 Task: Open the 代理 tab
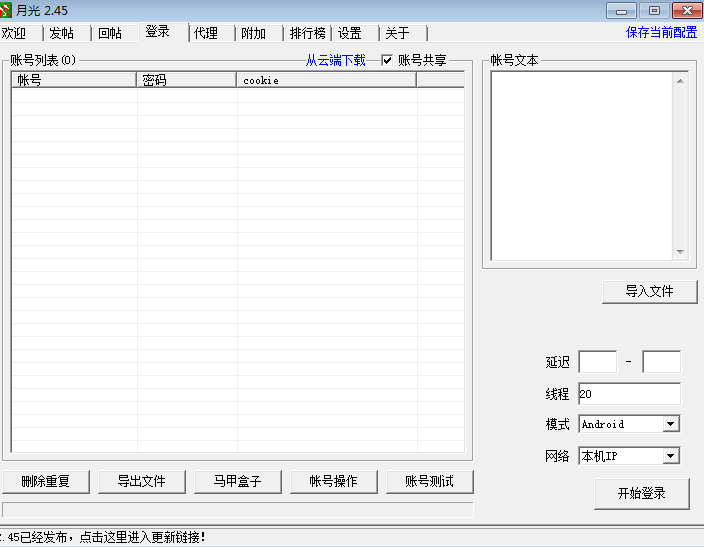(x=206, y=33)
